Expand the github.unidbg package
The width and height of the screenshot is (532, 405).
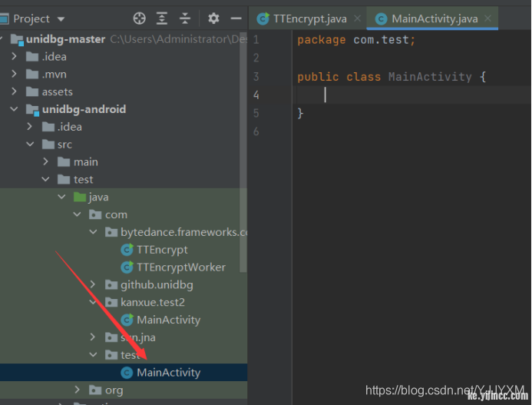pyautogui.click(x=93, y=284)
